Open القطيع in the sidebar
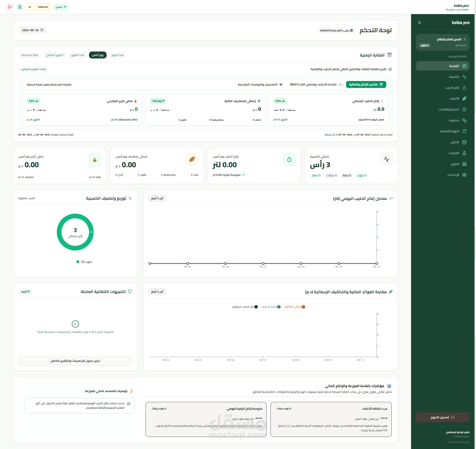 coord(443,77)
